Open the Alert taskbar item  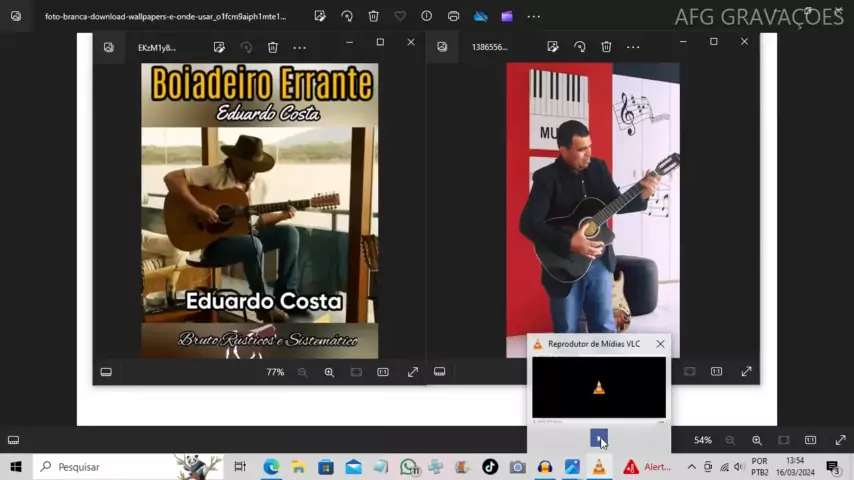(x=647, y=467)
